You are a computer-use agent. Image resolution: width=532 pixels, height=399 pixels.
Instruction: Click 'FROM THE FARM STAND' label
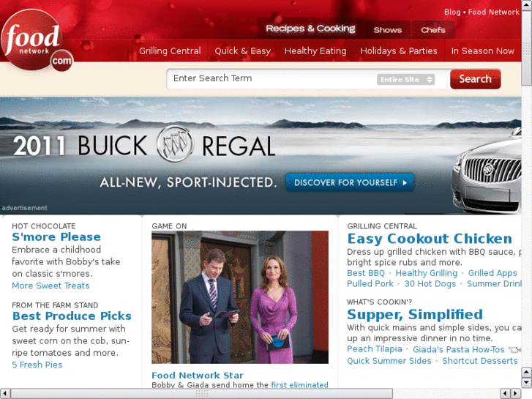(55, 305)
